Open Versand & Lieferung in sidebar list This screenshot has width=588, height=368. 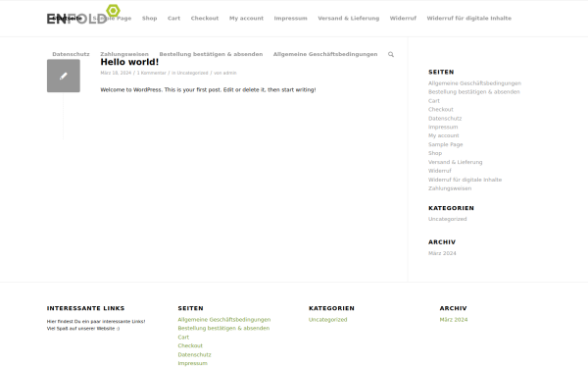456,162
